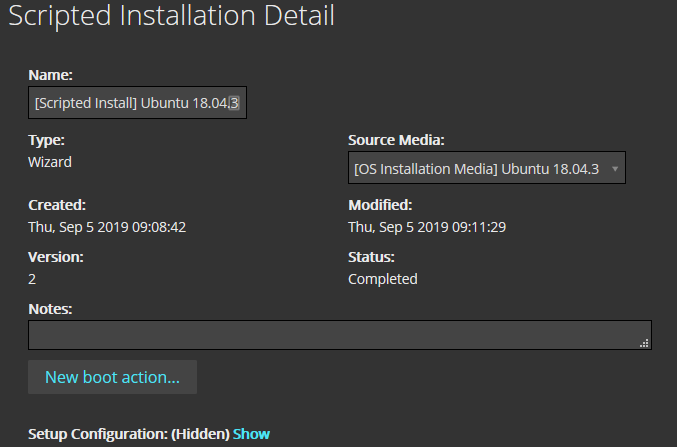Click the Completed status value

pyautogui.click(x=383, y=279)
